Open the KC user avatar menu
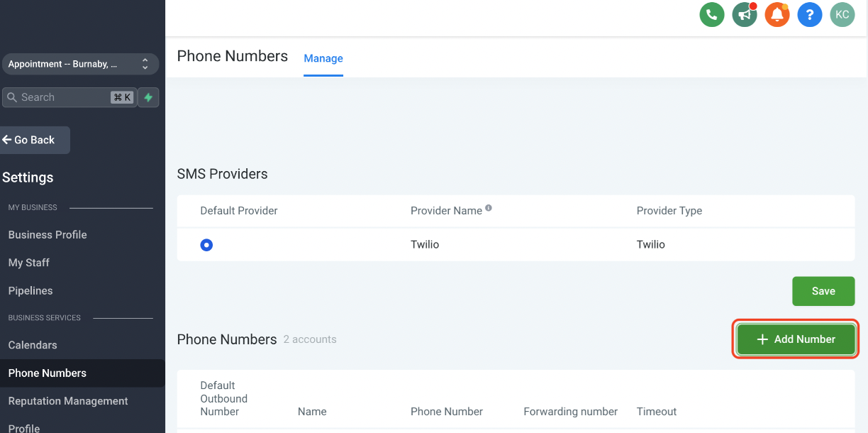This screenshot has width=868, height=433. click(842, 14)
